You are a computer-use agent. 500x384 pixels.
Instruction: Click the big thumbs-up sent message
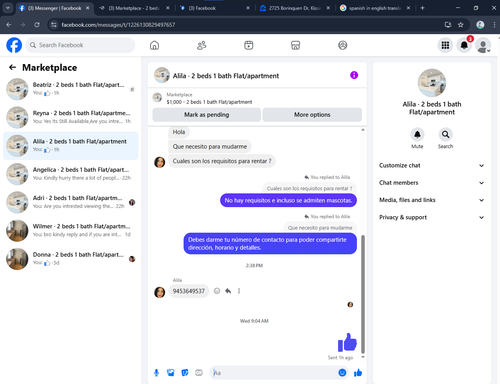(x=347, y=342)
